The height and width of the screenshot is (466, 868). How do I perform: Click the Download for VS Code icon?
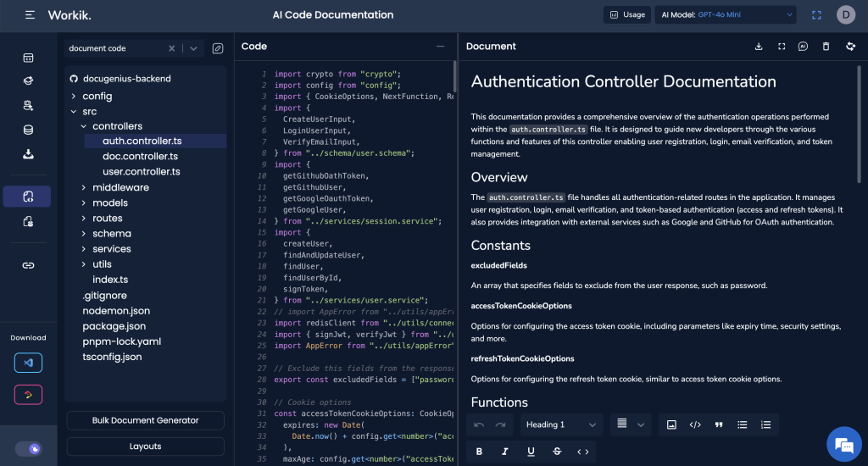coord(28,363)
